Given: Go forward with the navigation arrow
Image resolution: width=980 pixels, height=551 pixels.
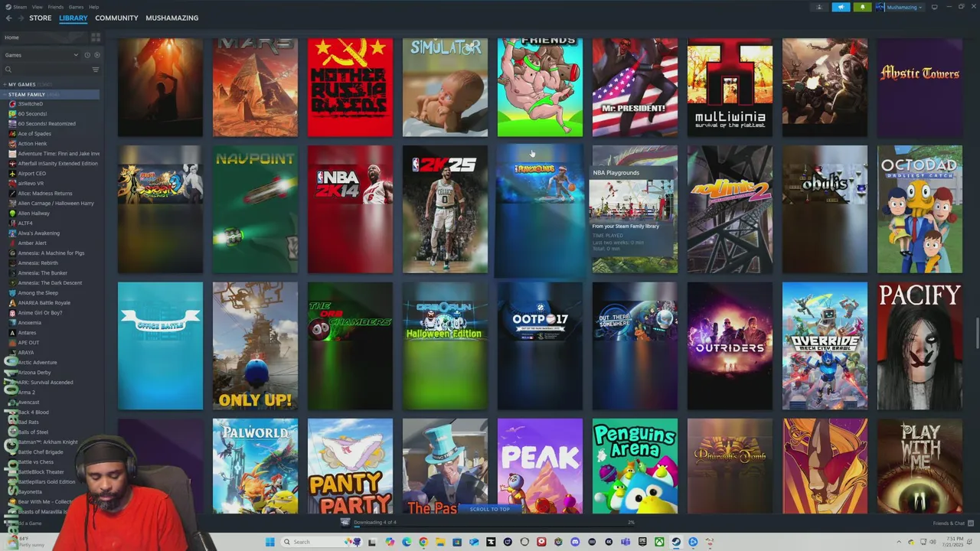Looking at the screenshot, I should tap(21, 18).
